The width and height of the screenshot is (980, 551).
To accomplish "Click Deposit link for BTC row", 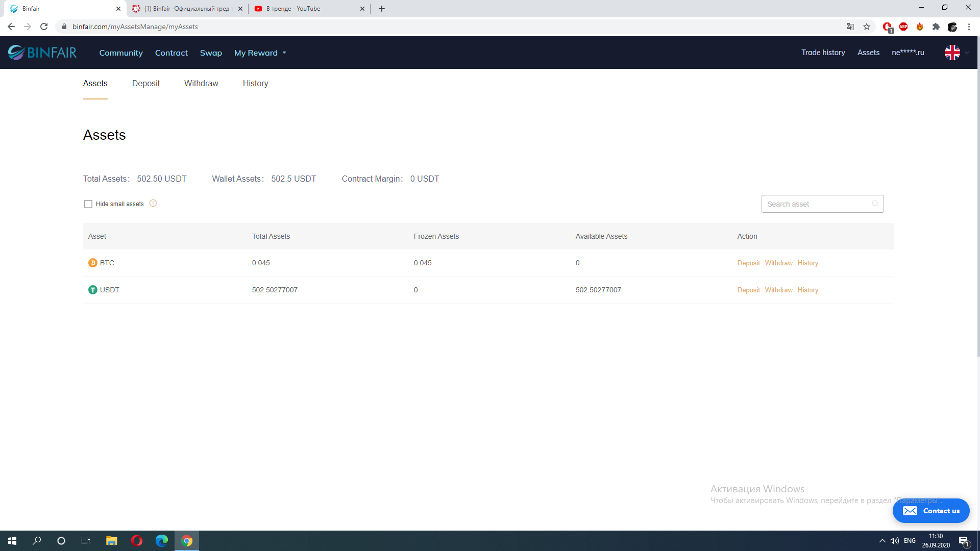I will 748,263.
